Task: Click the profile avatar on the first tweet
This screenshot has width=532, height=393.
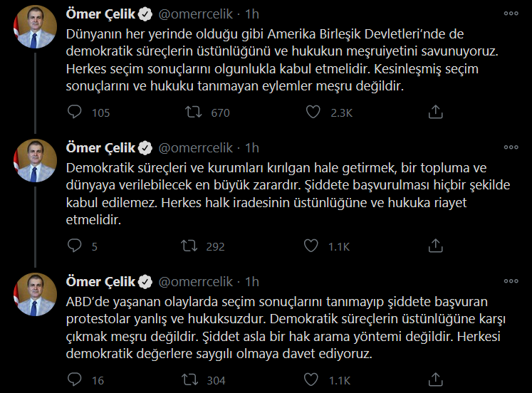Action: [x=32, y=29]
